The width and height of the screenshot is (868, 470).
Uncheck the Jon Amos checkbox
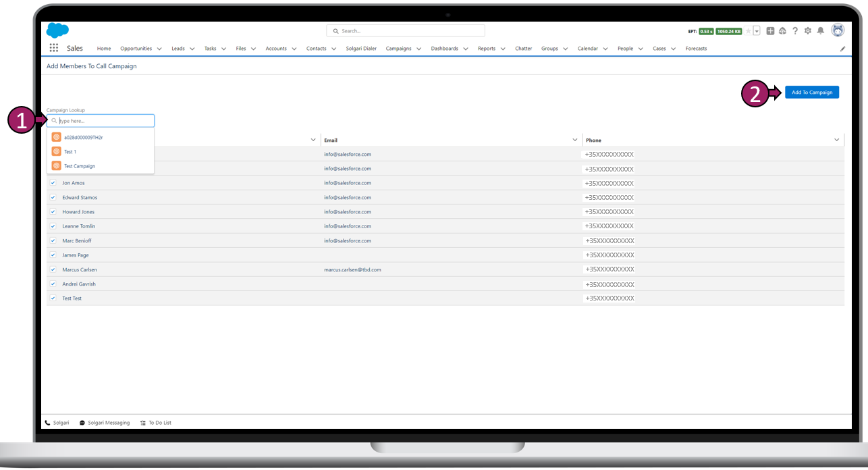coord(53,183)
